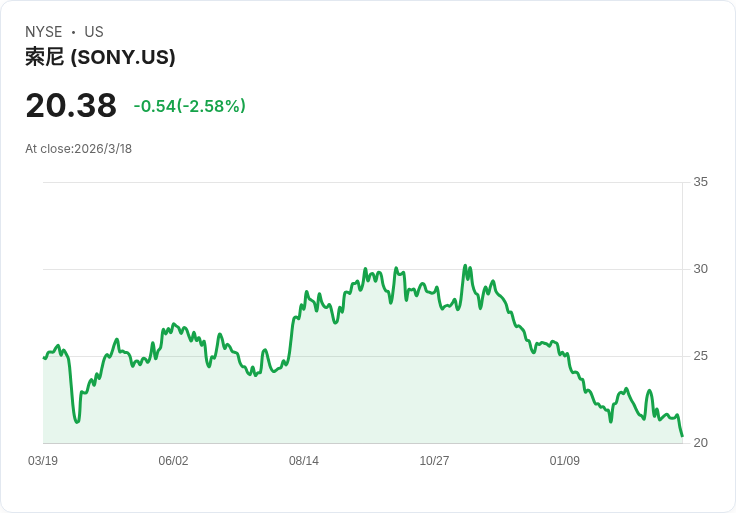The width and height of the screenshot is (736, 513).
Task: Click the current price 20.38
Action: point(71,105)
